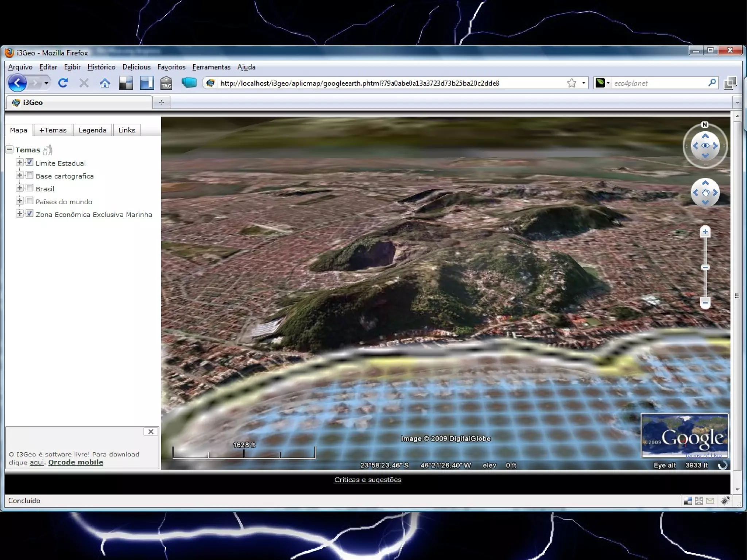Click the Firefox reload page icon
The height and width of the screenshot is (560, 747).
click(x=63, y=83)
